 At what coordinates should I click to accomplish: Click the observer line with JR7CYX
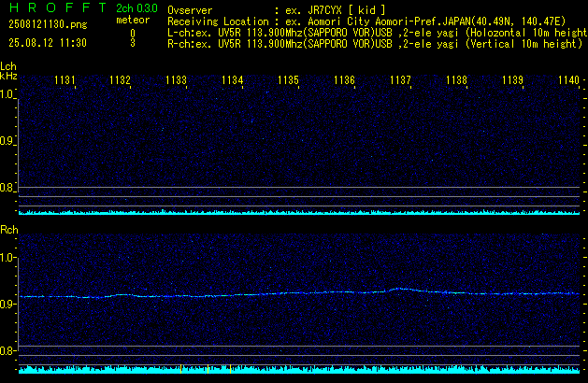pos(277,10)
